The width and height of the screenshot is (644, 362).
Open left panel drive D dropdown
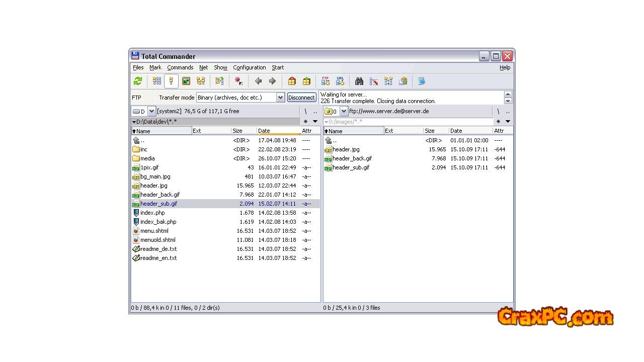coord(151,111)
